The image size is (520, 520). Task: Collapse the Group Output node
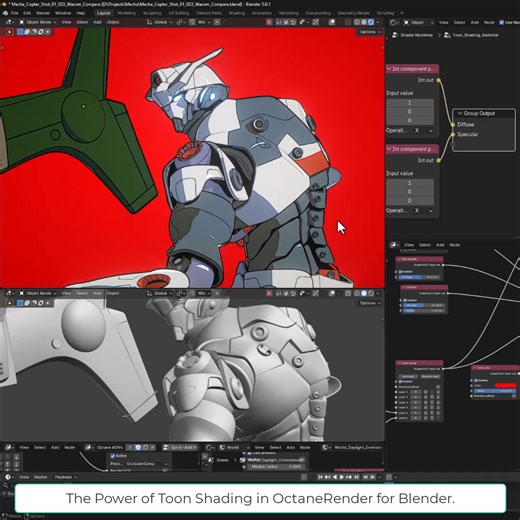(460, 113)
